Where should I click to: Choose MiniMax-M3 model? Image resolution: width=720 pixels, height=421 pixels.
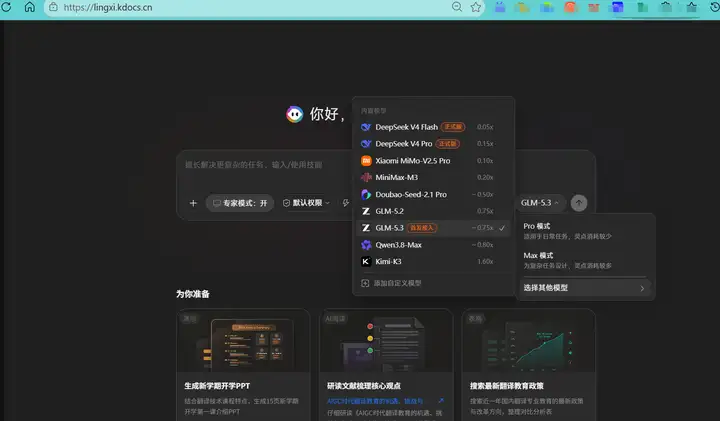point(433,177)
